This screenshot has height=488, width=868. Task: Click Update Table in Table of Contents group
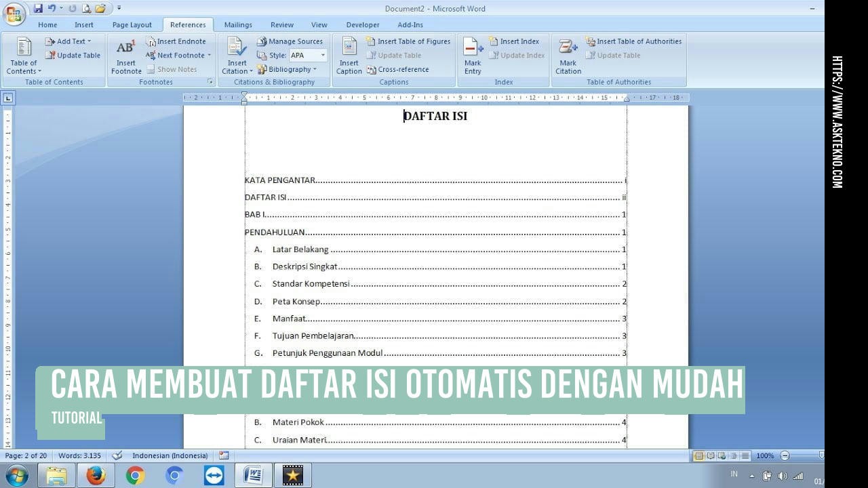coord(73,56)
